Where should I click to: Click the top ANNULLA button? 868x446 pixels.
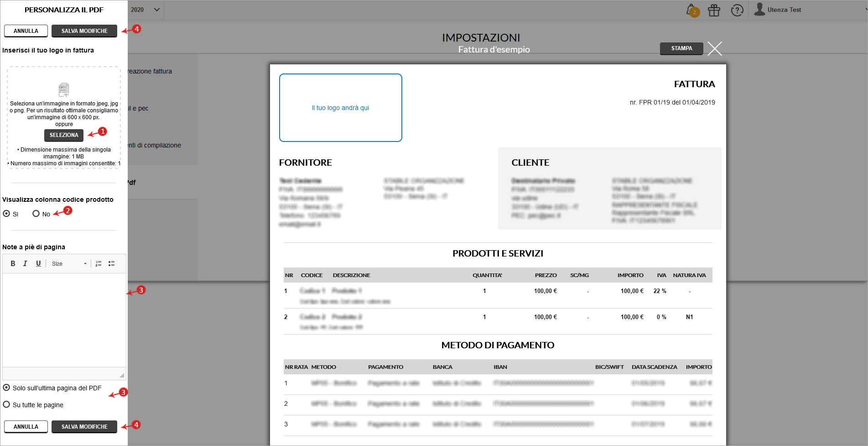(x=26, y=31)
